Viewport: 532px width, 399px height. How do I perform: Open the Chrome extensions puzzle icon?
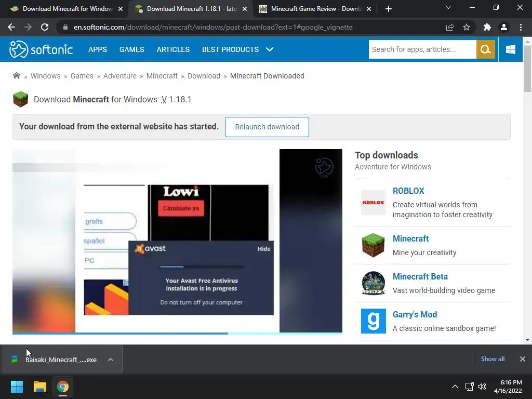[x=487, y=27]
